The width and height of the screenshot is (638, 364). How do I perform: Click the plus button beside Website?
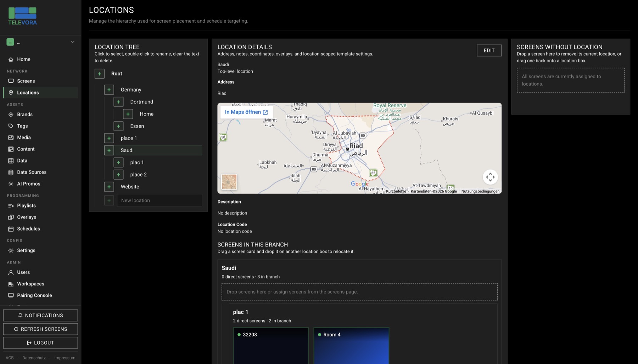click(x=109, y=187)
